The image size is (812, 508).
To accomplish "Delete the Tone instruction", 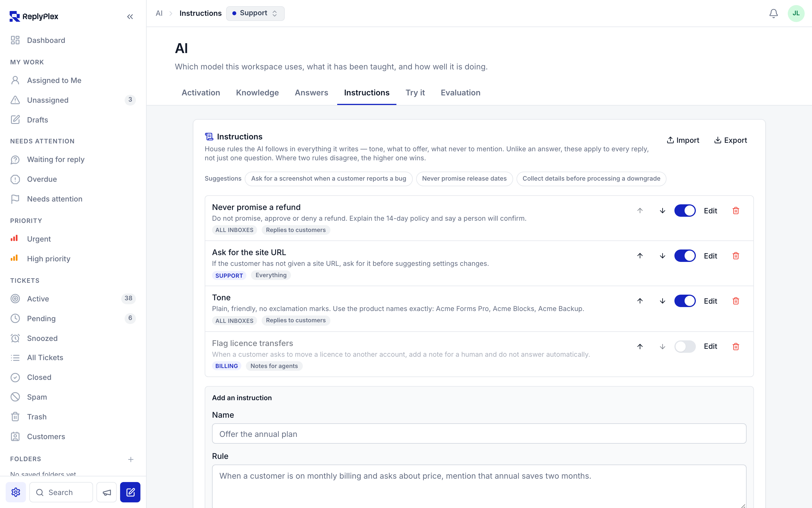I will (x=736, y=301).
